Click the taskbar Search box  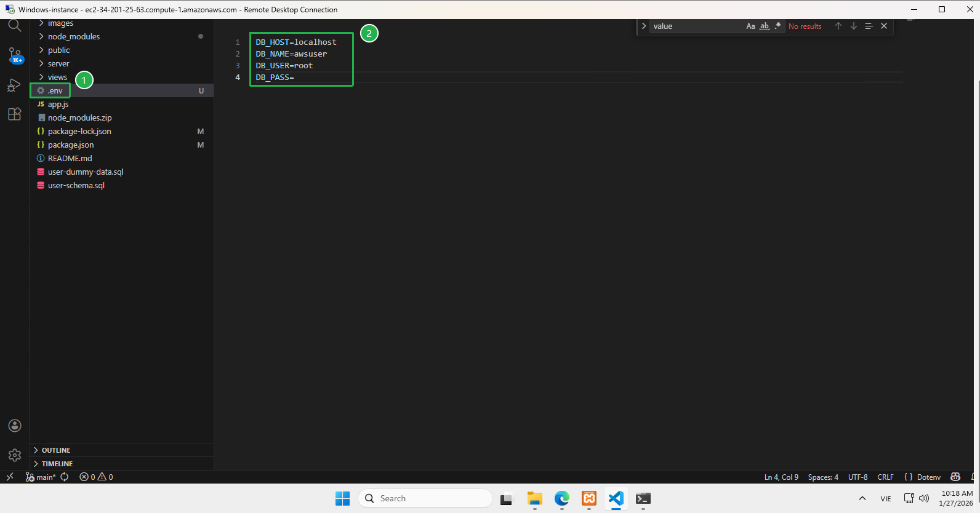(425, 498)
